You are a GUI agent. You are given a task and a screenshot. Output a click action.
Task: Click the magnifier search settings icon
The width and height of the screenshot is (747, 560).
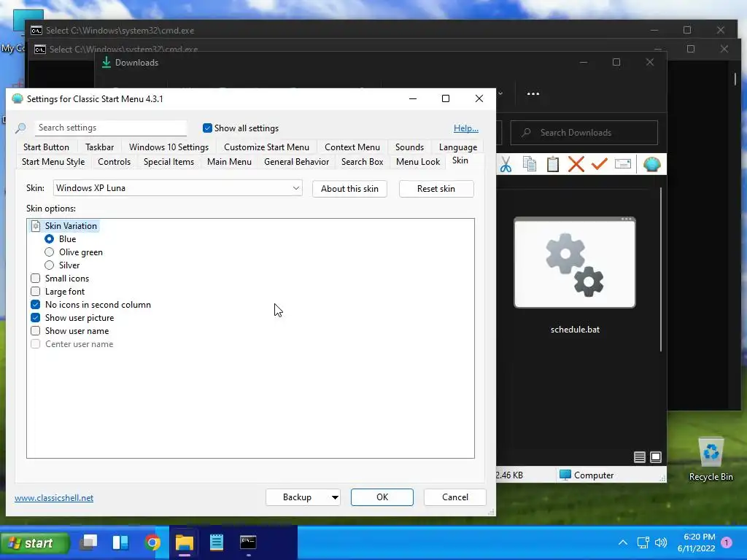[20, 128]
